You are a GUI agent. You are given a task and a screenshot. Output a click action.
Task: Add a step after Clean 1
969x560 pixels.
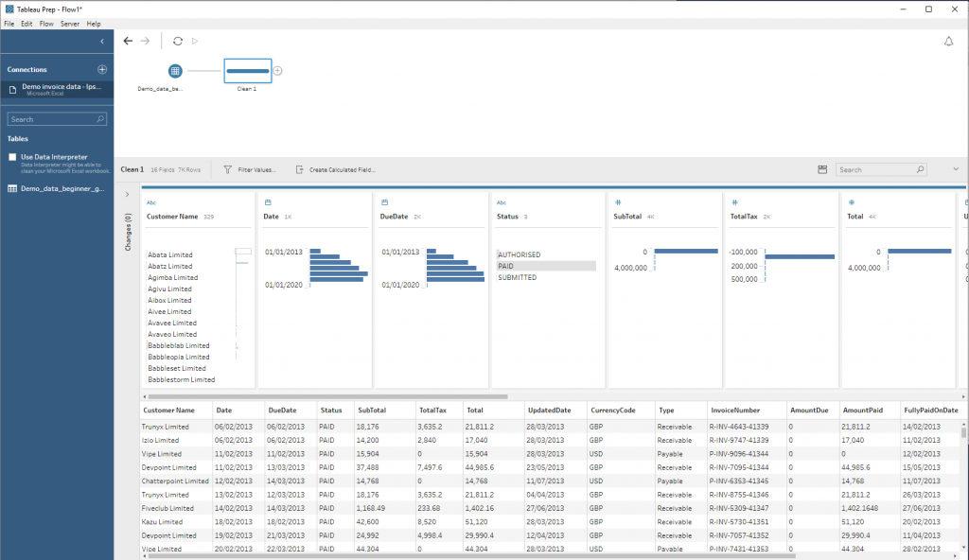[277, 70]
